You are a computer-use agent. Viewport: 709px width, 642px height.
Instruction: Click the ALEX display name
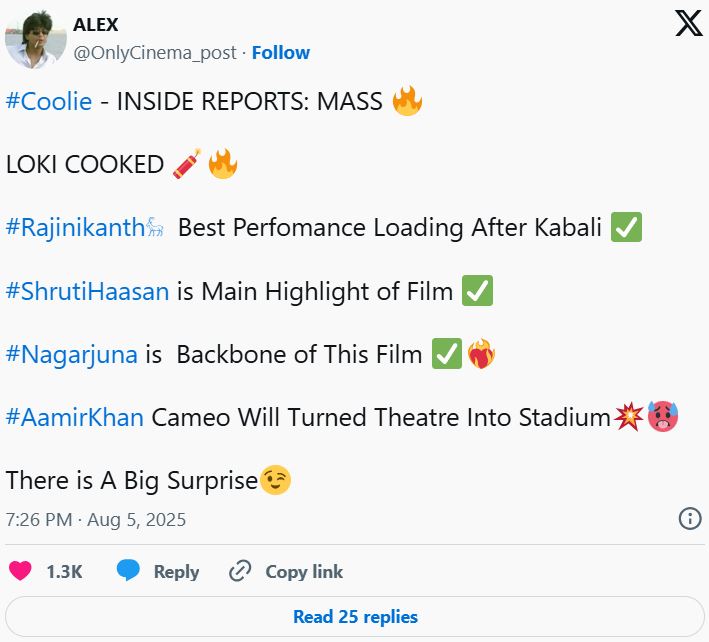click(x=96, y=25)
